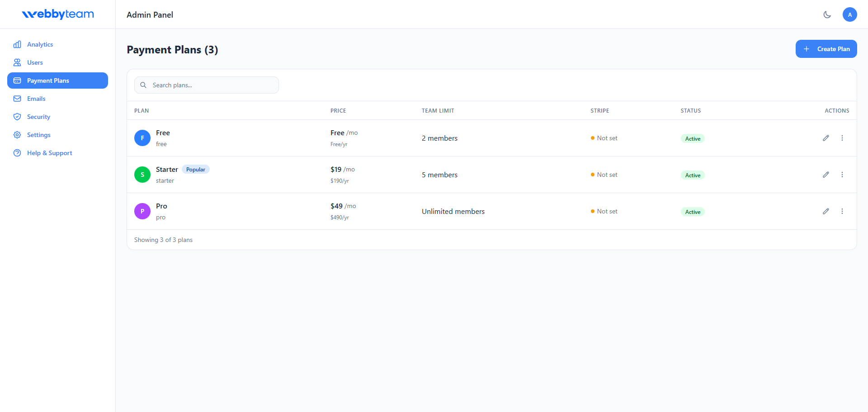Click the webbyteam logo
The width and height of the screenshot is (868, 412).
click(58, 14)
